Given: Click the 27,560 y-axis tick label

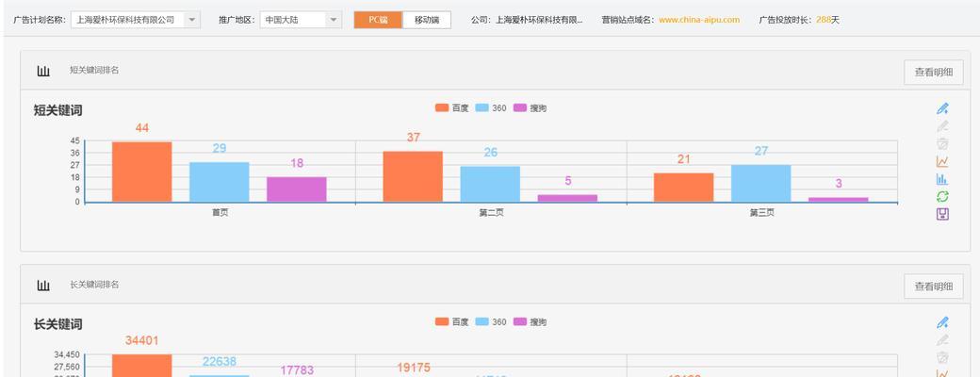Looking at the screenshot, I should pos(66,367).
